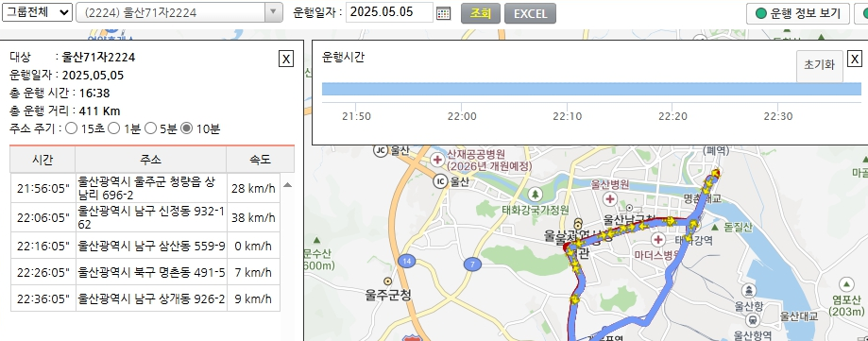This screenshot has height=341, width=868.
Task: Open the 그룹전체 group dropdown
Action: pos(37,12)
